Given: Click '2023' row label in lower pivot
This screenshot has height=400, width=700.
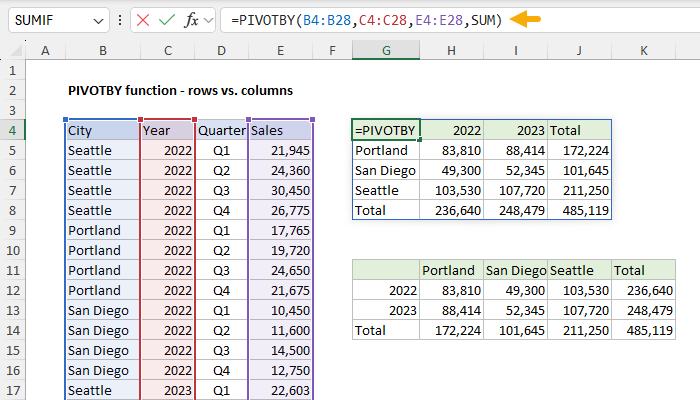Looking at the screenshot, I should (386, 310).
